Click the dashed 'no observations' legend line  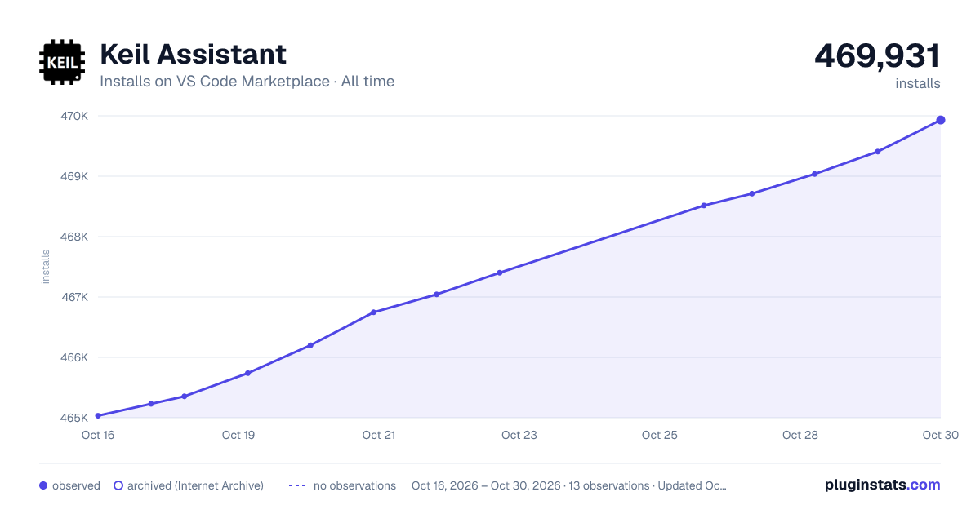[297, 485]
